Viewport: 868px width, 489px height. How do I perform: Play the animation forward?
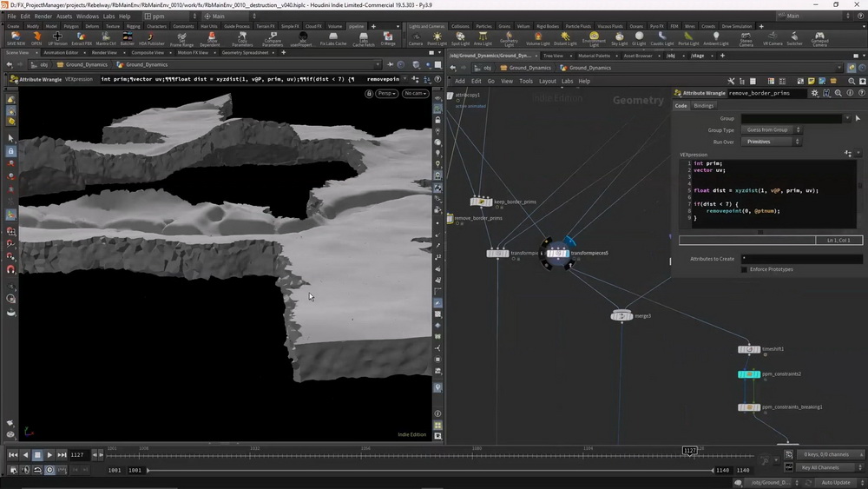click(49, 454)
